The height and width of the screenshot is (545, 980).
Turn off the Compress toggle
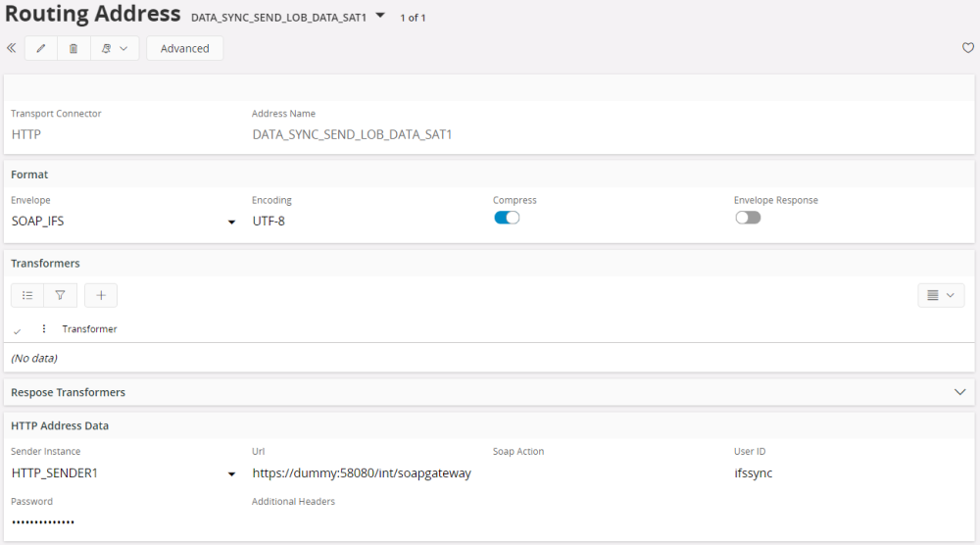[x=507, y=218]
